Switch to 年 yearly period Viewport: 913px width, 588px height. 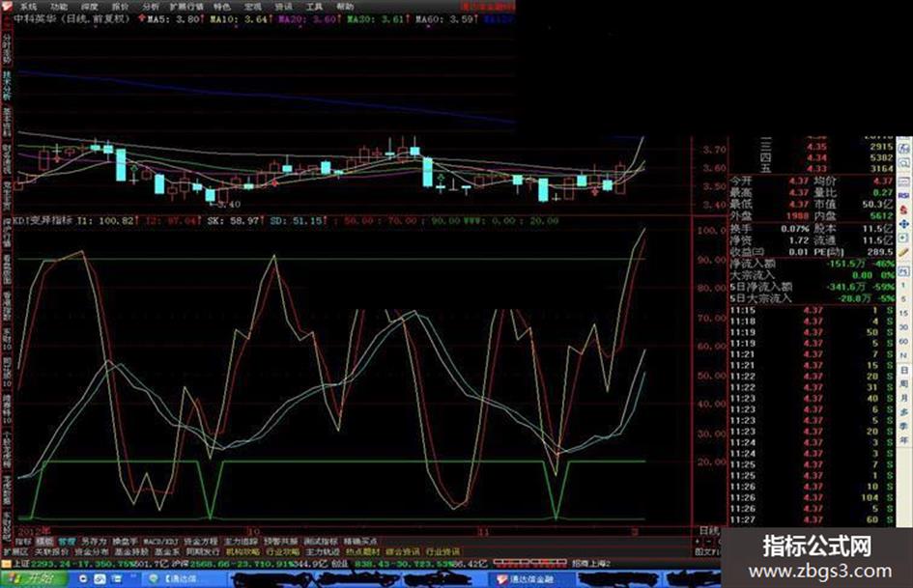tap(903, 440)
